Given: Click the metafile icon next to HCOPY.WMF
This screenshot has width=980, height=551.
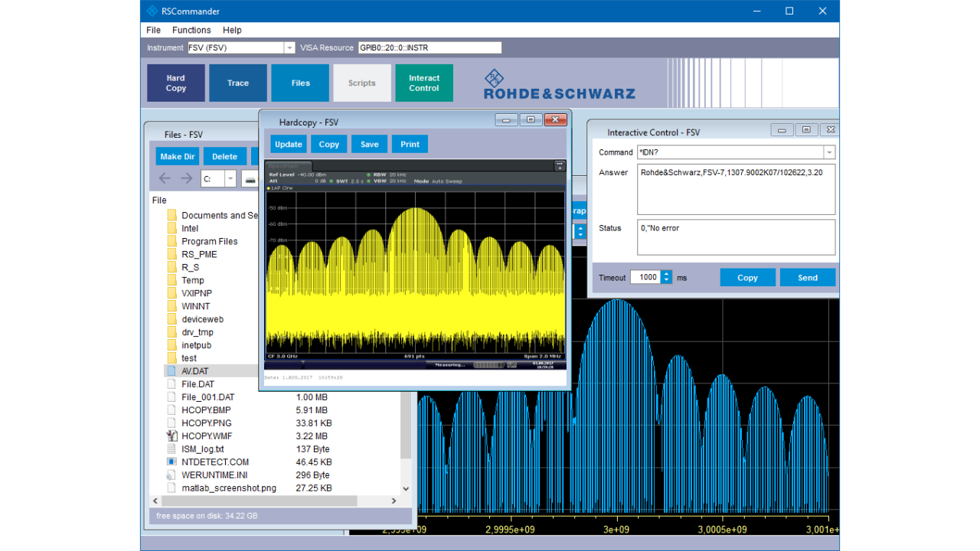Looking at the screenshot, I should [x=171, y=436].
